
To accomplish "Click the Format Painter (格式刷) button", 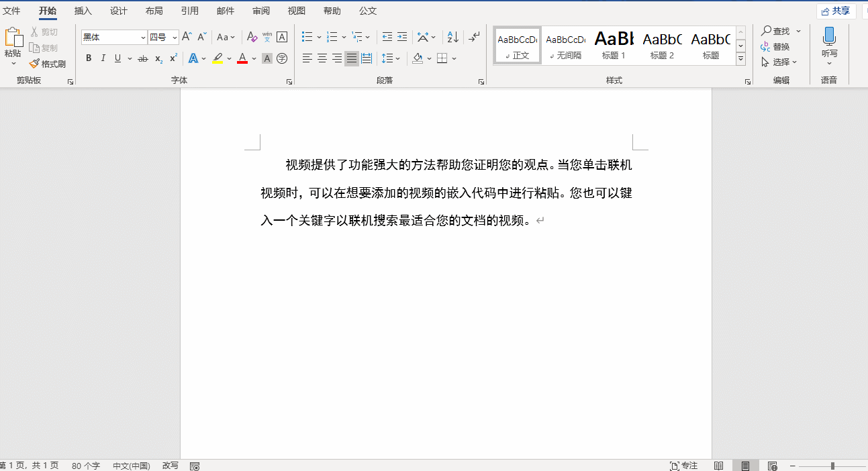I will (x=47, y=64).
